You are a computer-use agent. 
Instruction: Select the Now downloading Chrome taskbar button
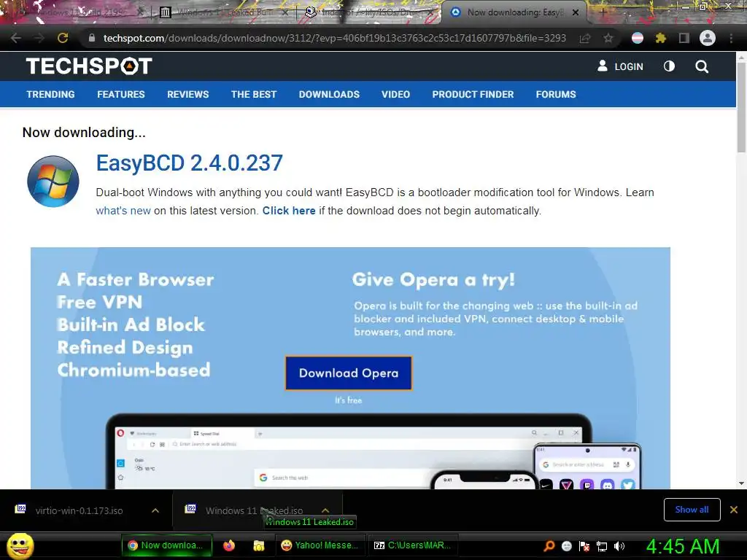coord(166,545)
